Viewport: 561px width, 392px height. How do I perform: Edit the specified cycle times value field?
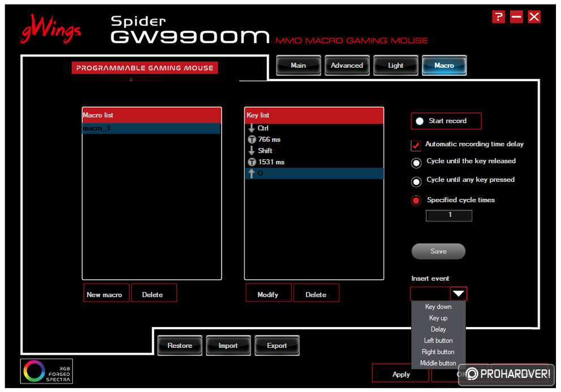pos(449,215)
